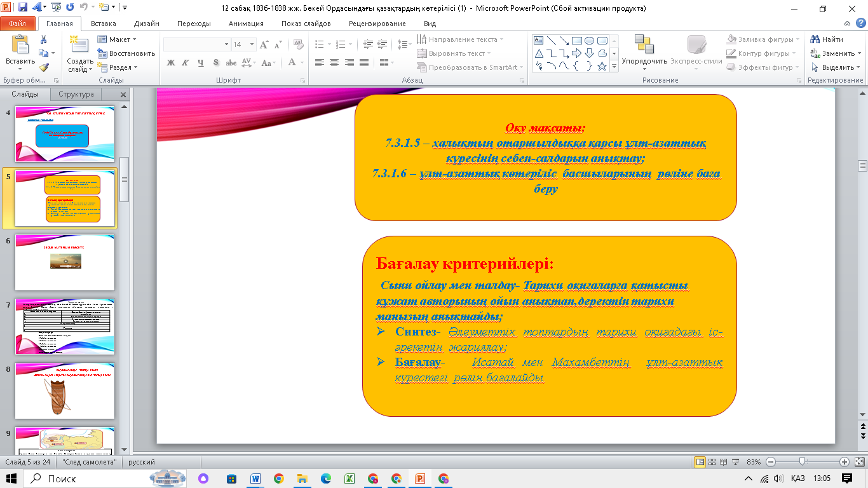Select slide 6 thumbnail

[x=65, y=262]
